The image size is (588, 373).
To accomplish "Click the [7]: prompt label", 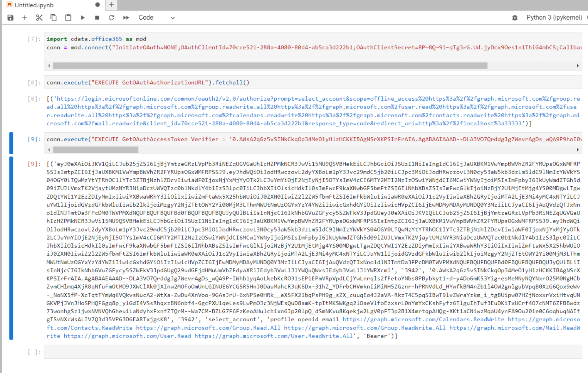I will tap(34, 39).
